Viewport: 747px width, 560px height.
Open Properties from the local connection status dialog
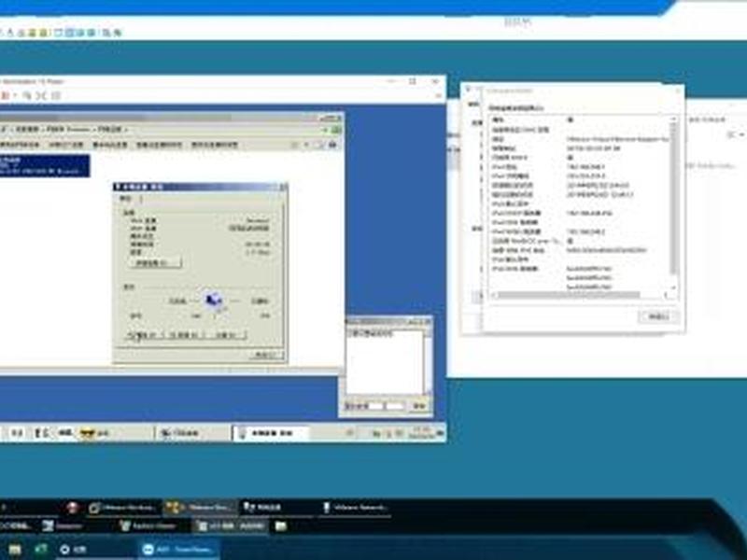(143, 335)
